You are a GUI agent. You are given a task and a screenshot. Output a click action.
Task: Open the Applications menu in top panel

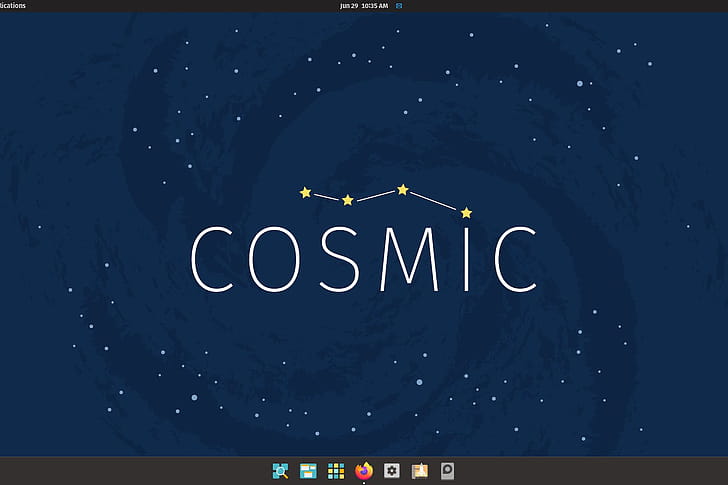[13, 5]
